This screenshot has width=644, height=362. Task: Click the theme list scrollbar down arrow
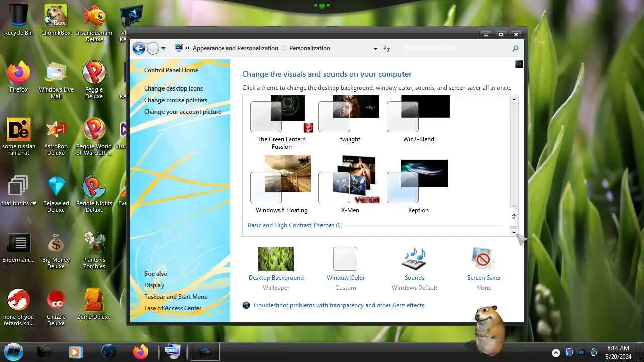pos(514,232)
